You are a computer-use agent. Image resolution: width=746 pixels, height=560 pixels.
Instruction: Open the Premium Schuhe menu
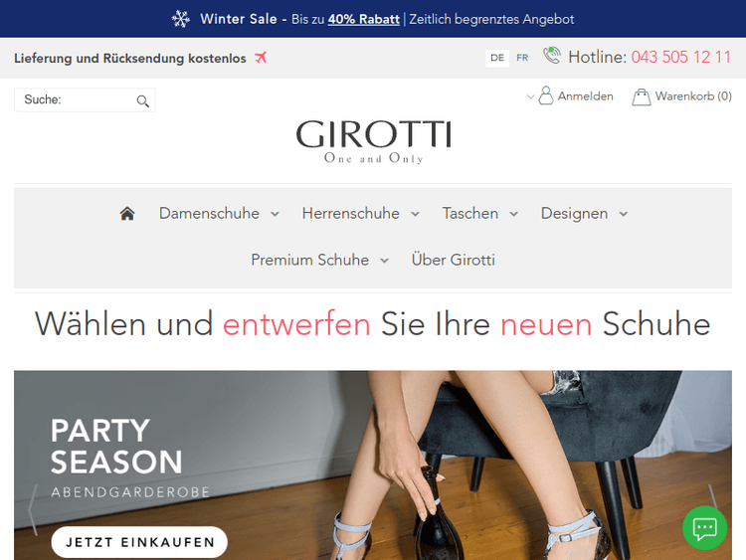pos(309,260)
